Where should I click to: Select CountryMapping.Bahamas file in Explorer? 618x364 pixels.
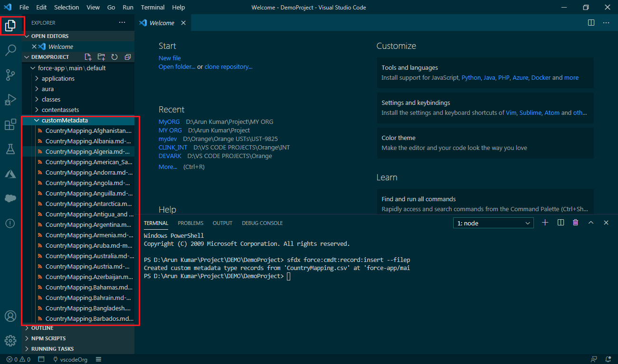[78, 287]
